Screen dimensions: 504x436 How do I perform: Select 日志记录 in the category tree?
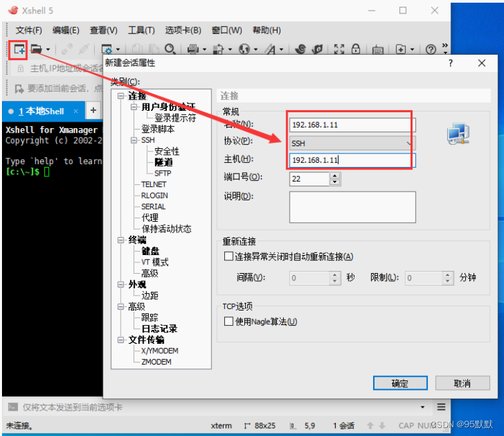tap(160, 329)
